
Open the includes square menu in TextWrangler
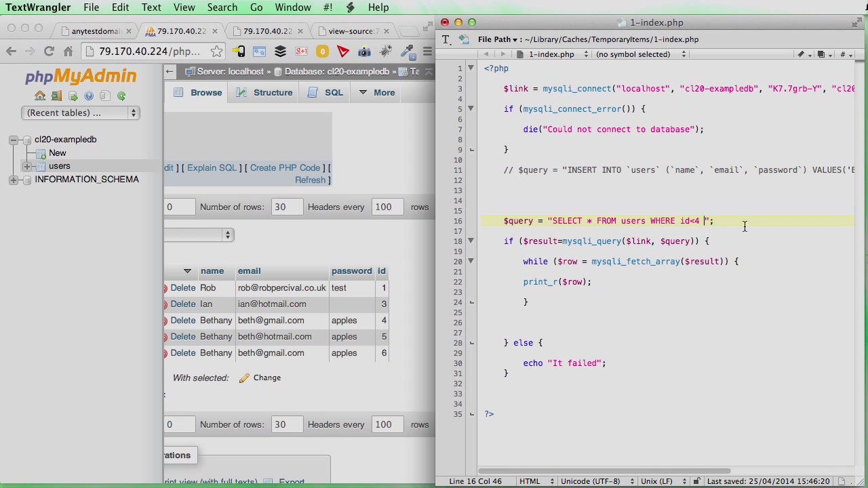(823, 54)
